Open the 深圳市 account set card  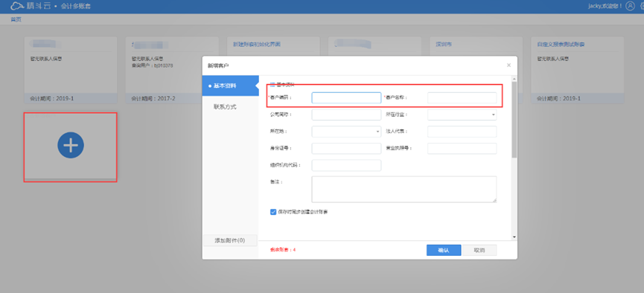click(x=444, y=44)
